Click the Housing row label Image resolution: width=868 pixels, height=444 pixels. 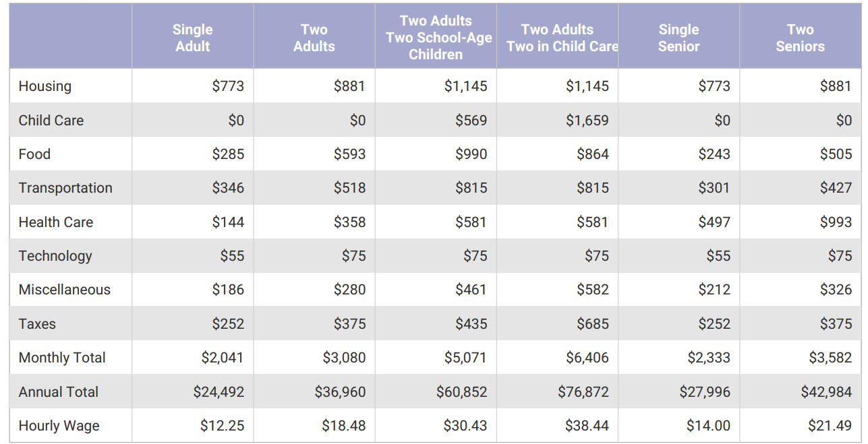45,86
